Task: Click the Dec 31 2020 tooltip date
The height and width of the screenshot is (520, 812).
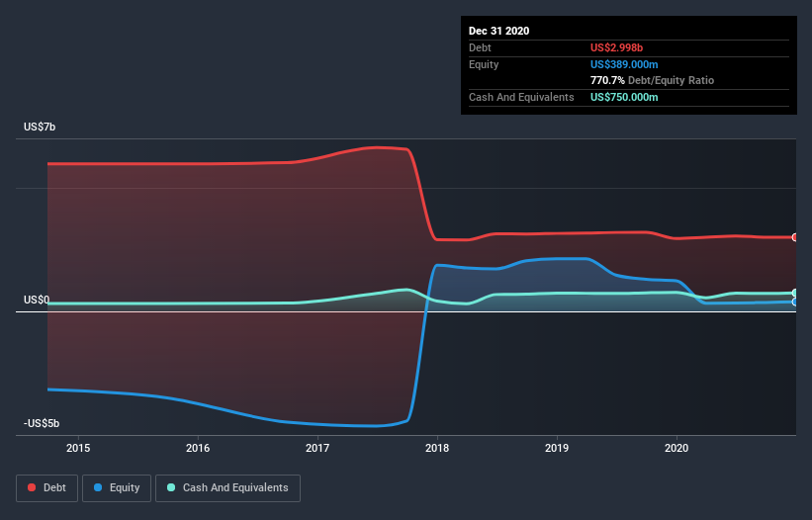Action: click(498, 31)
